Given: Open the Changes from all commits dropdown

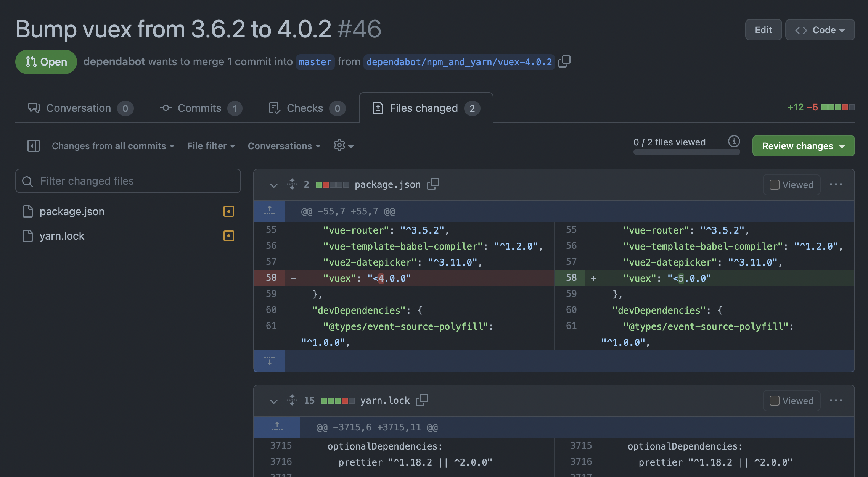Looking at the screenshot, I should coord(113,146).
